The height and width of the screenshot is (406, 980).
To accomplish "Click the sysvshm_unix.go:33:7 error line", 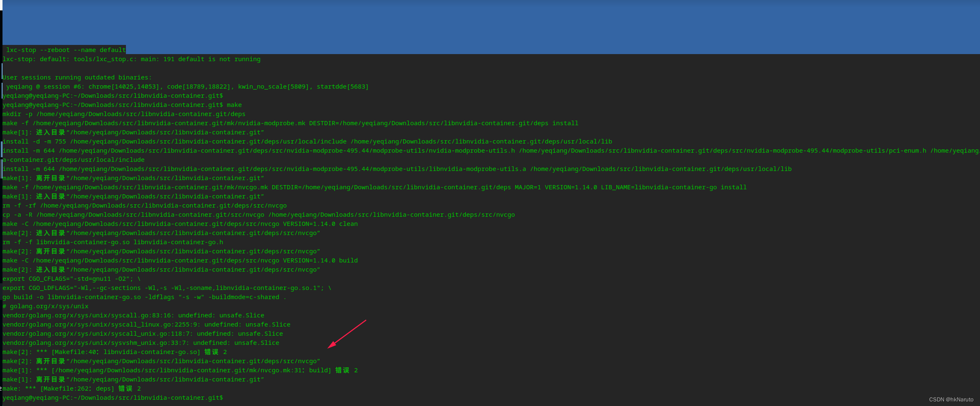I will [140, 342].
